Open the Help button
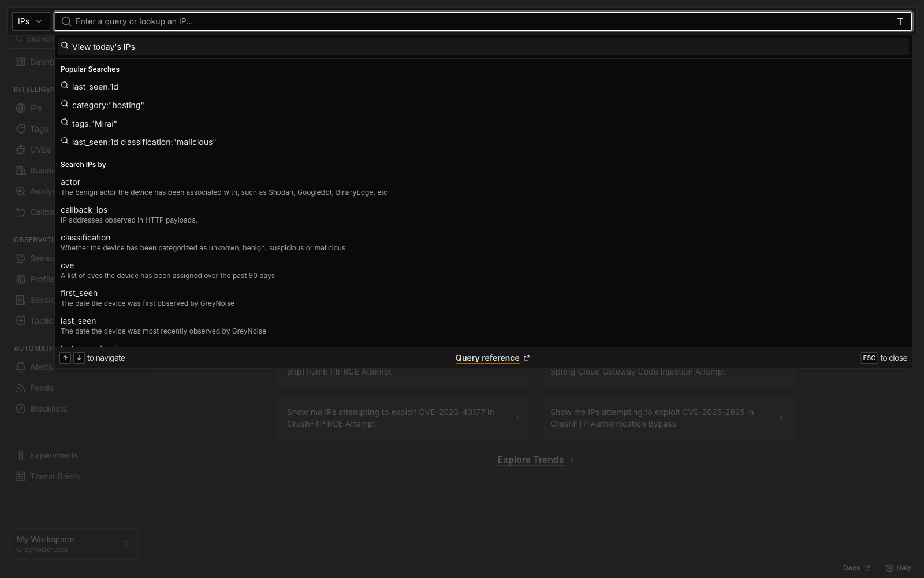Screen dimensions: 924x578 pyautogui.click(x=899, y=568)
